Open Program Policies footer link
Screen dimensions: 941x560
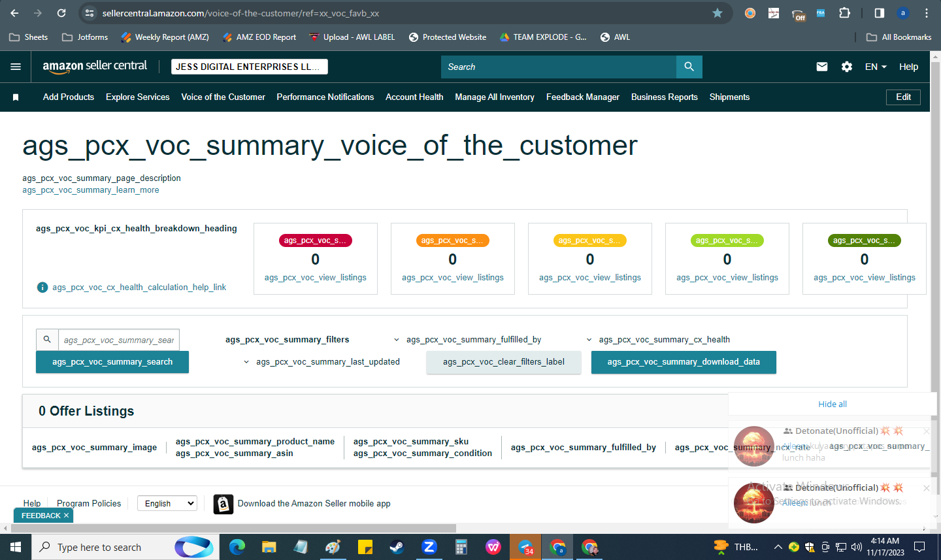89,504
